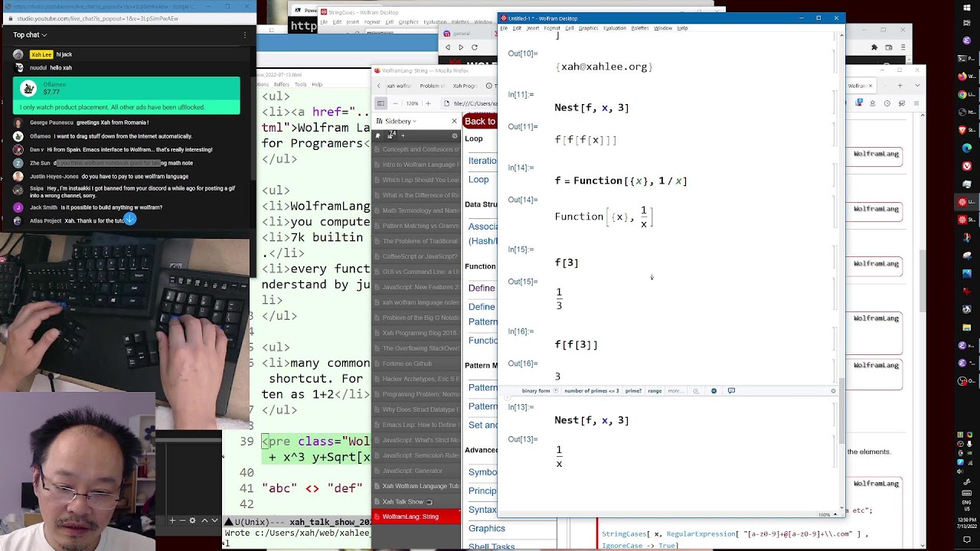
Task: Click the 100% zoom indicator in Wolfram Desktop
Action: click(x=825, y=515)
